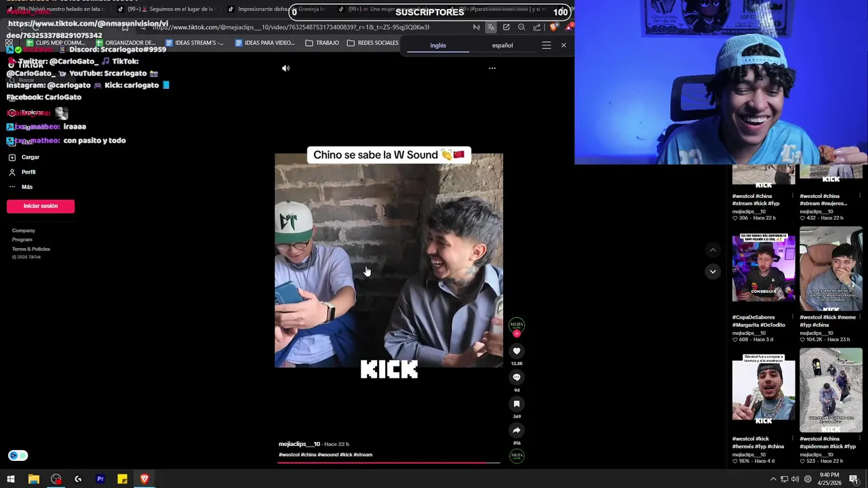This screenshot has height=488, width=868.
Task: Open TRABAJO bookmarks folder
Action: (x=322, y=43)
